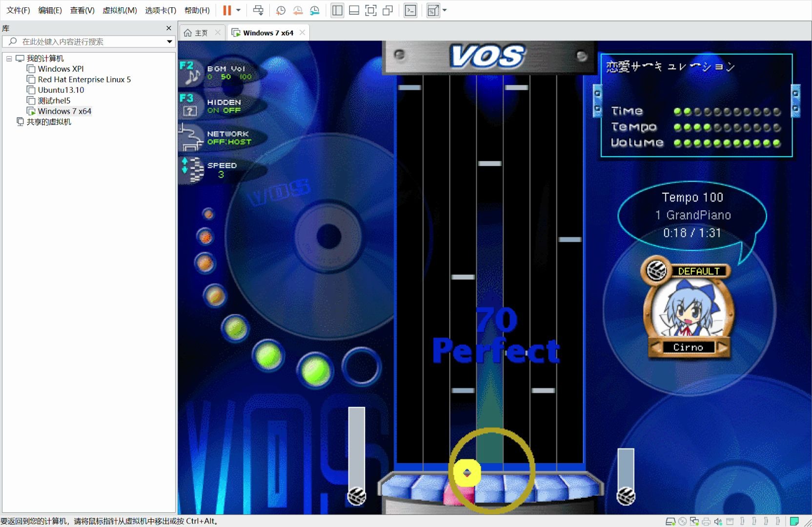
Task: Send Ctrl+Alt+Del to the virtual machine
Action: (x=258, y=10)
